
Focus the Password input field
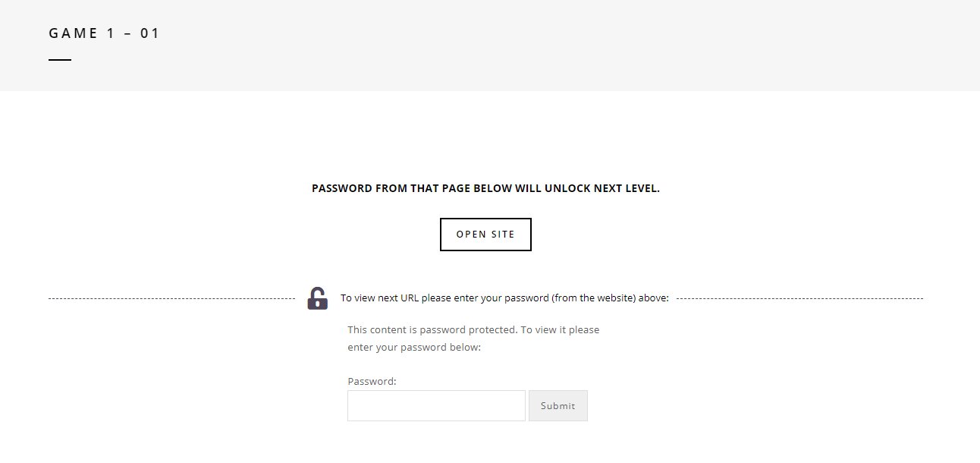click(436, 406)
